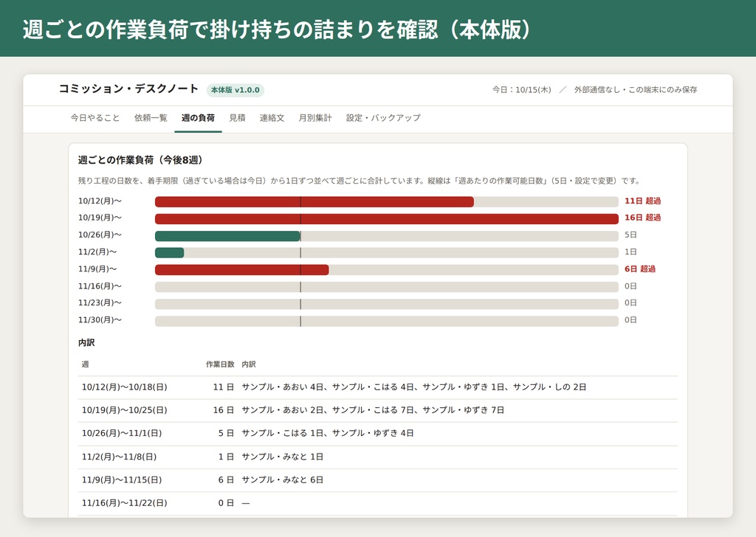Open the 設定・バックアップ tab
The image size is (756, 537).
(x=383, y=118)
